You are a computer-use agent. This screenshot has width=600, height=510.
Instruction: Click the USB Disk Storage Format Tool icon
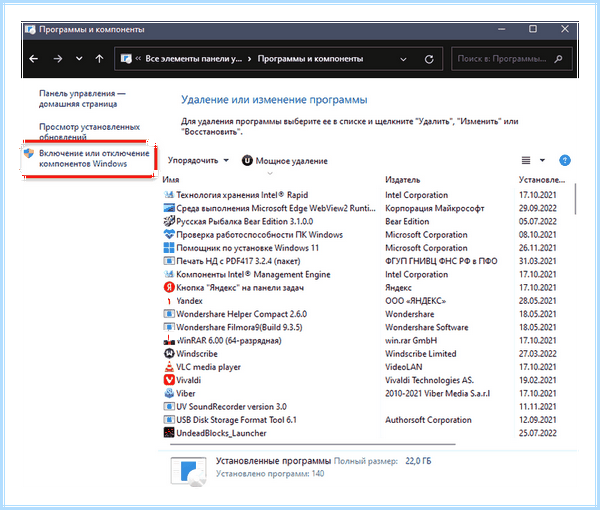(169, 420)
